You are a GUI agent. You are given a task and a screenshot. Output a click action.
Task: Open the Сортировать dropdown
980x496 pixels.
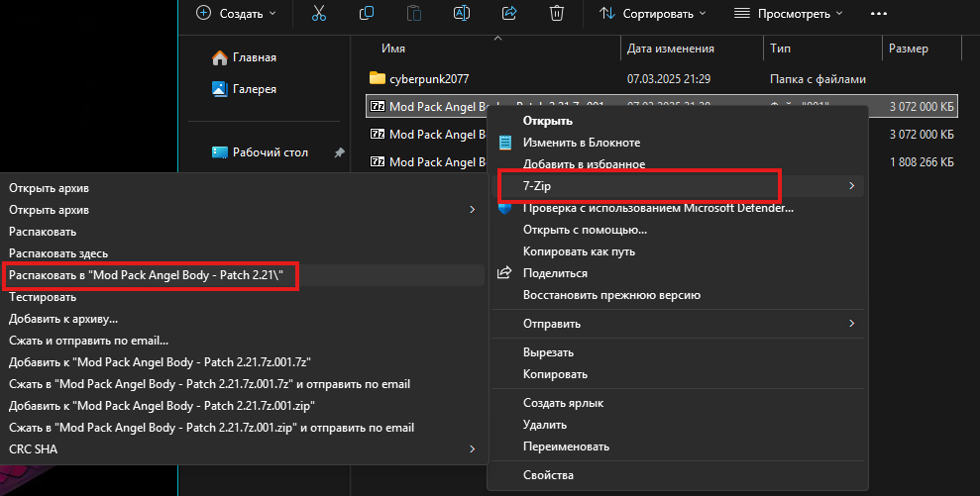[x=653, y=14]
